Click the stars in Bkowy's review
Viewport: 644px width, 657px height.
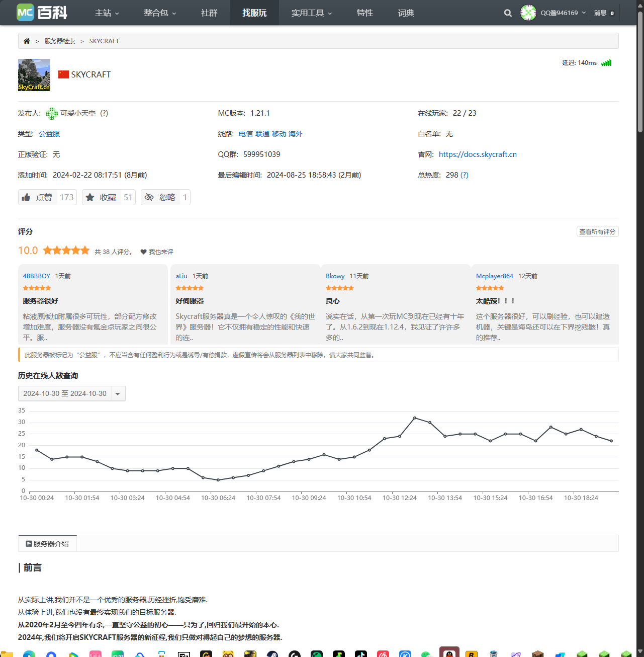(340, 288)
